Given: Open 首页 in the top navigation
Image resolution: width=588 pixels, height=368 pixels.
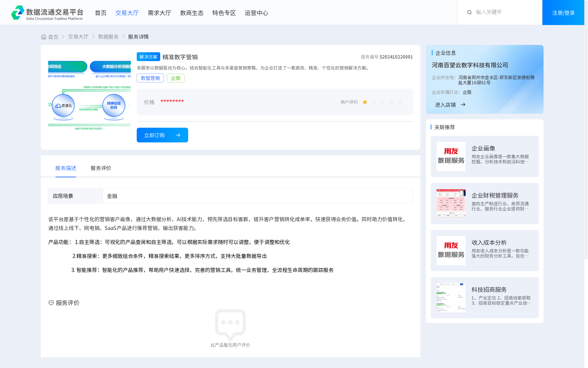Looking at the screenshot, I should pos(101,13).
